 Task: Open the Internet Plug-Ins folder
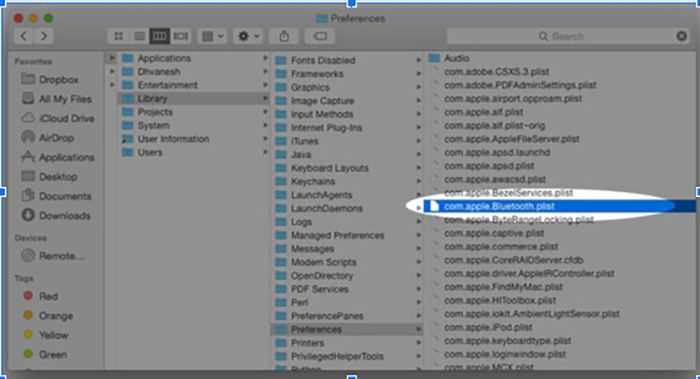coord(319,128)
